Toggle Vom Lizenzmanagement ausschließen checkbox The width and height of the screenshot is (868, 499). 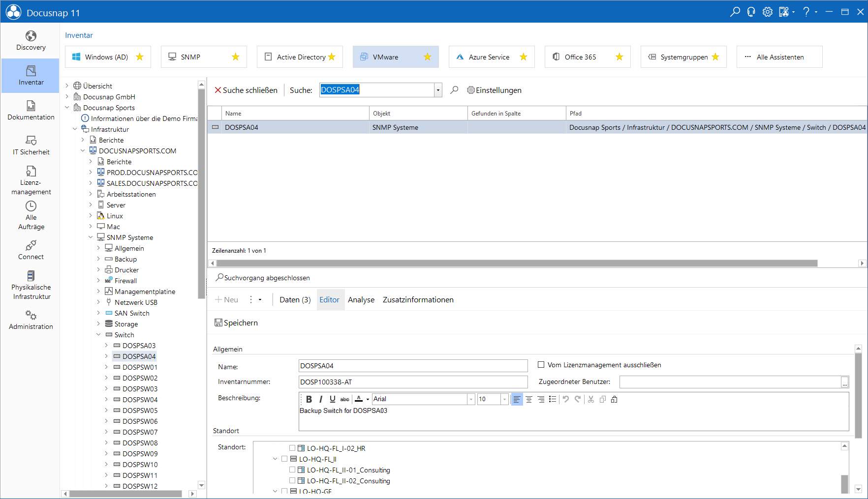[x=541, y=365]
